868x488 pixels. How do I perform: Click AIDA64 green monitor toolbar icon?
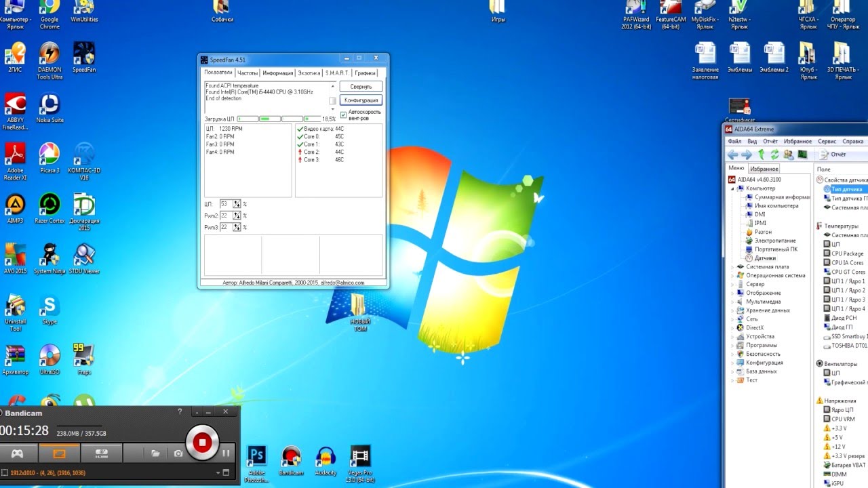[802, 155]
